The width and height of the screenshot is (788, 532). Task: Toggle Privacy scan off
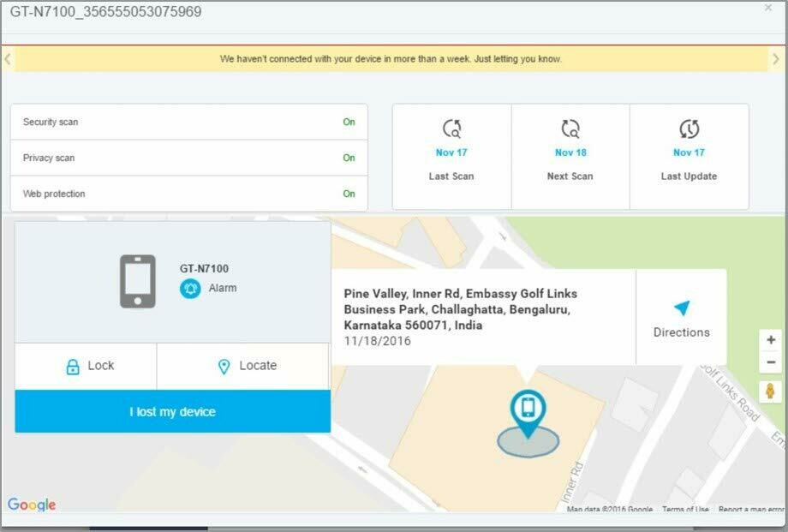click(x=349, y=158)
